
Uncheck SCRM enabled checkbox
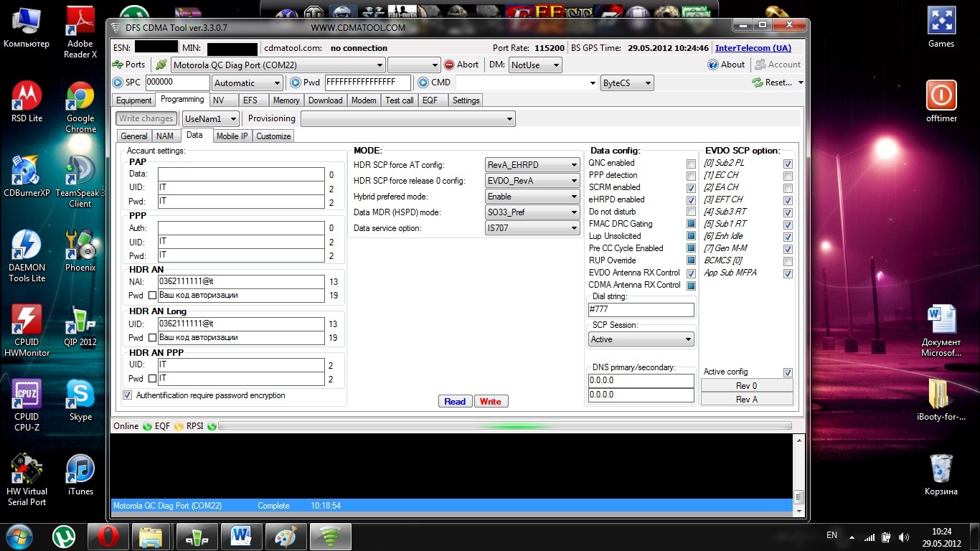[691, 188]
